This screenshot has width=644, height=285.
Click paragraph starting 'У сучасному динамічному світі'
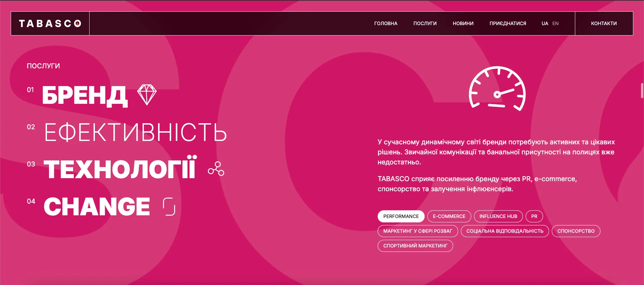coord(496,152)
